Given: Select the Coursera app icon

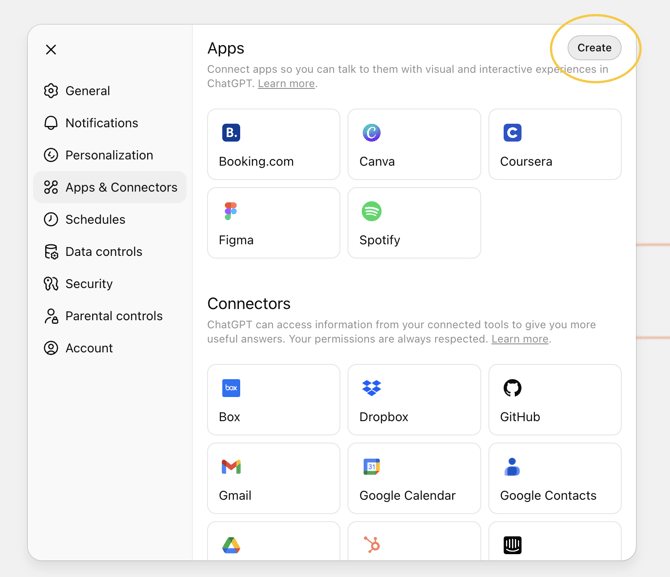Looking at the screenshot, I should (512, 132).
